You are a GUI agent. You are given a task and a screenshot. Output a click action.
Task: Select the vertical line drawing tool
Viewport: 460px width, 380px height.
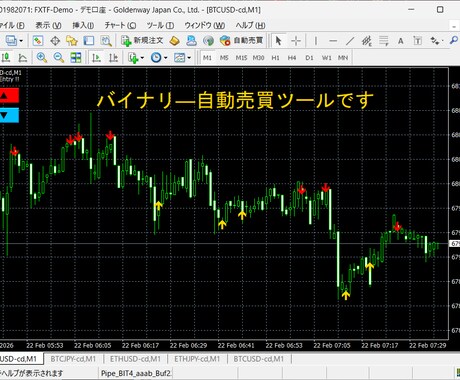coord(315,41)
